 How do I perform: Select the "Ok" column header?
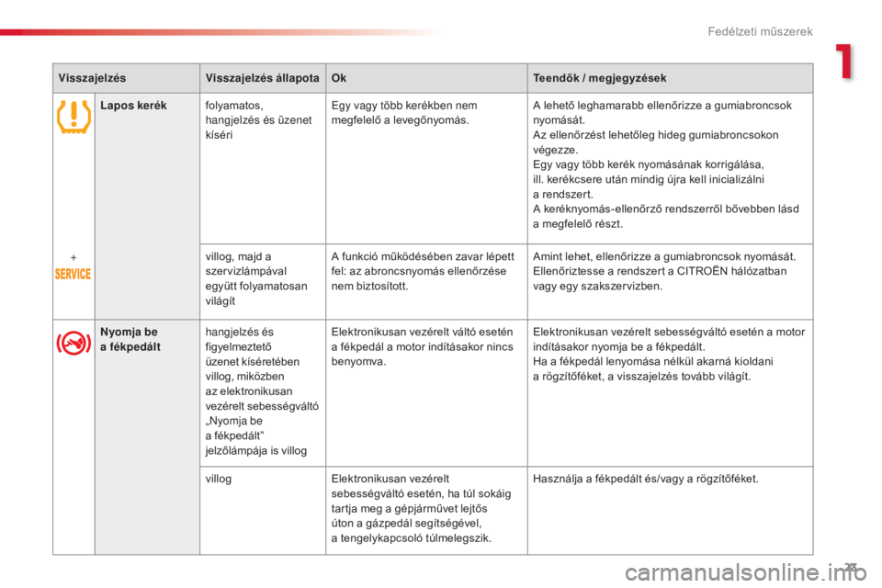coord(340,78)
